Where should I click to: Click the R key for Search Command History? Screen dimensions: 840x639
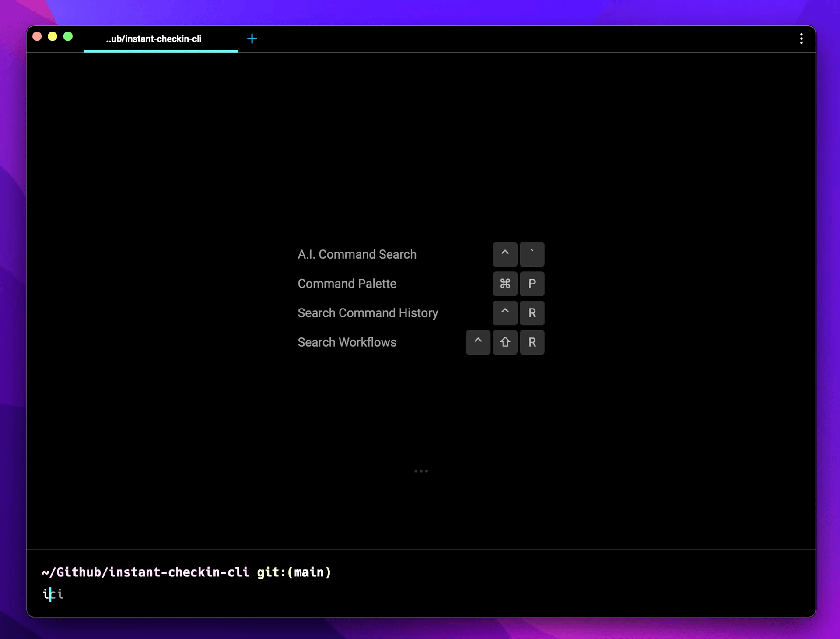(532, 313)
